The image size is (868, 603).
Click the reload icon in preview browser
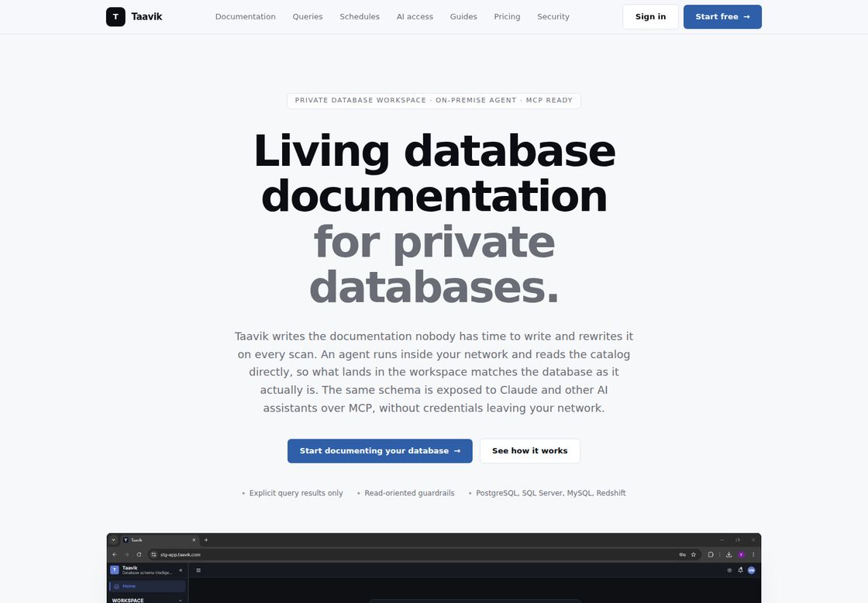[139, 554]
